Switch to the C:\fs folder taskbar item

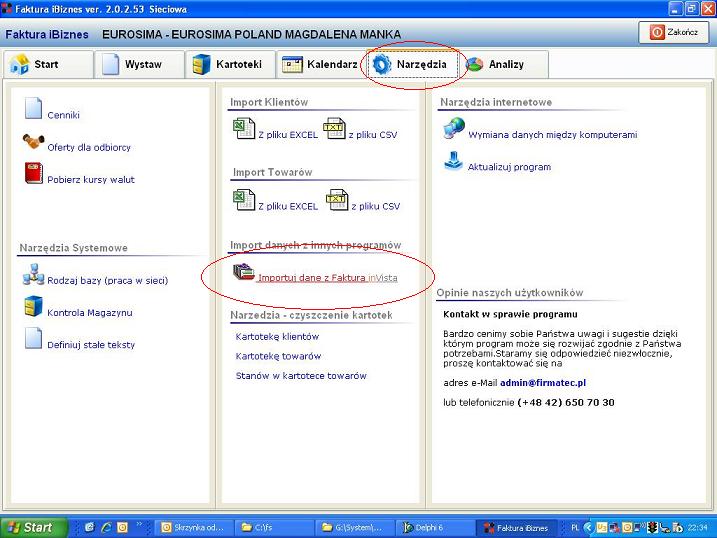click(x=274, y=528)
